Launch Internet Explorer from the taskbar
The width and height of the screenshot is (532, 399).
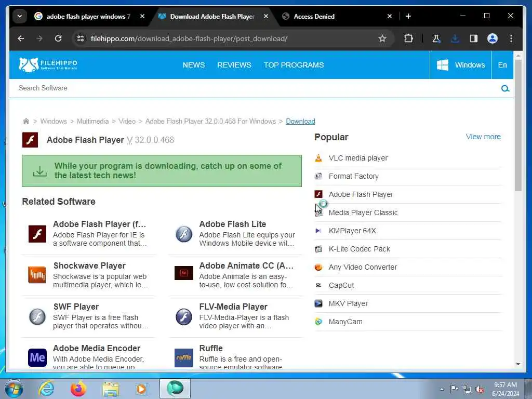[x=46, y=389]
